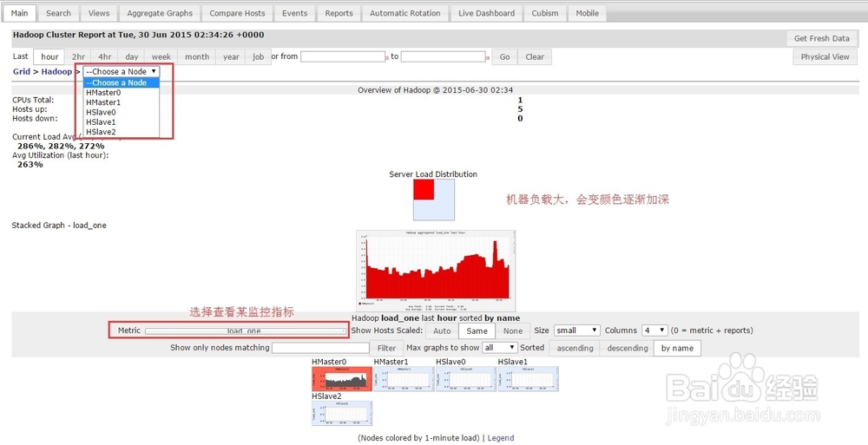Open HMaster1 load graph thumbnail
The image size is (868, 445).
[x=404, y=378]
